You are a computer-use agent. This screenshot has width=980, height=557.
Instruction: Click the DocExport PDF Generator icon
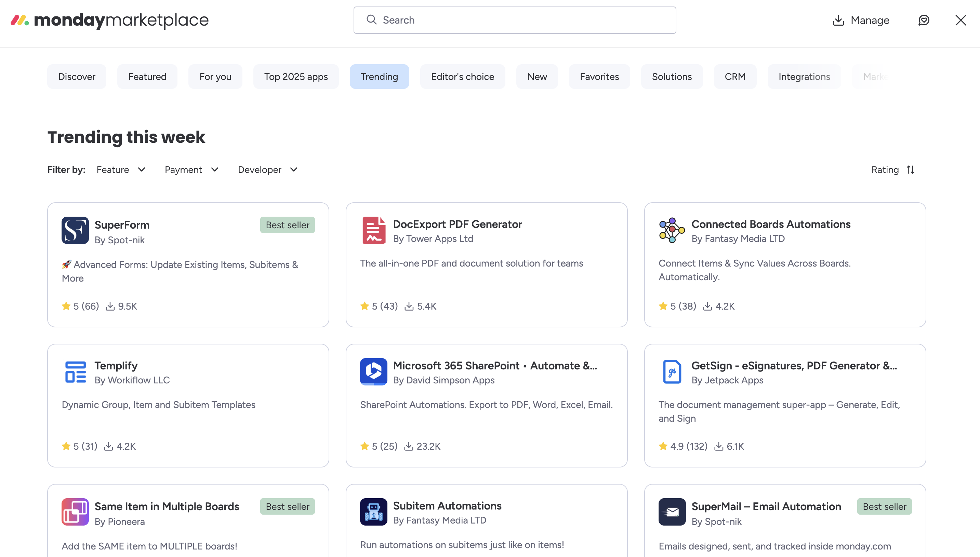pos(374,230)
